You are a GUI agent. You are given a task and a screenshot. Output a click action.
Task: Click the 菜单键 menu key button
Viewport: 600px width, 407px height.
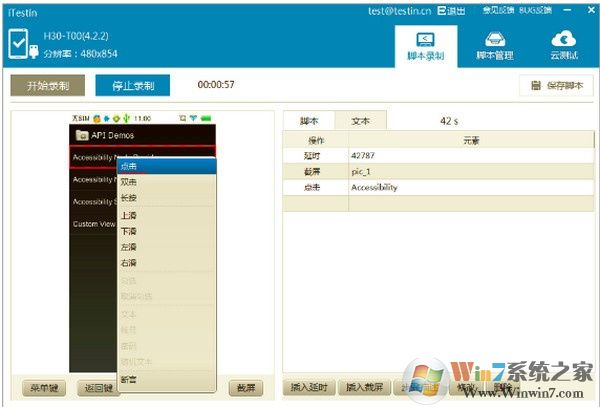[x=44, y=388]
